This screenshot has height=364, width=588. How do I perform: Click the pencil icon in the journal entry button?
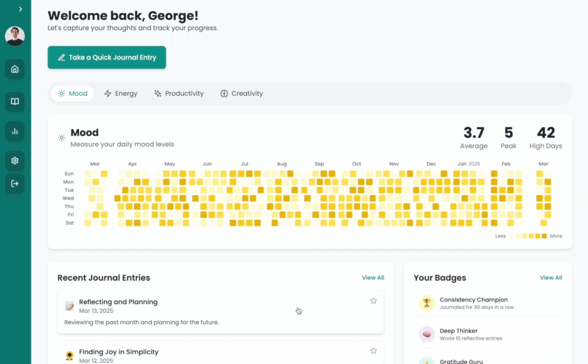point(62,57)
